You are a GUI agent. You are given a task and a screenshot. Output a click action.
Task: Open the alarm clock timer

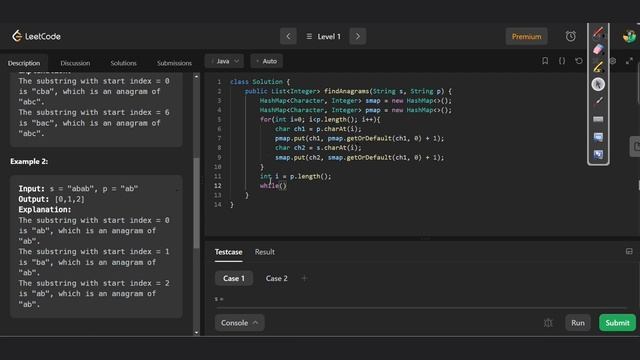(571, 36)
